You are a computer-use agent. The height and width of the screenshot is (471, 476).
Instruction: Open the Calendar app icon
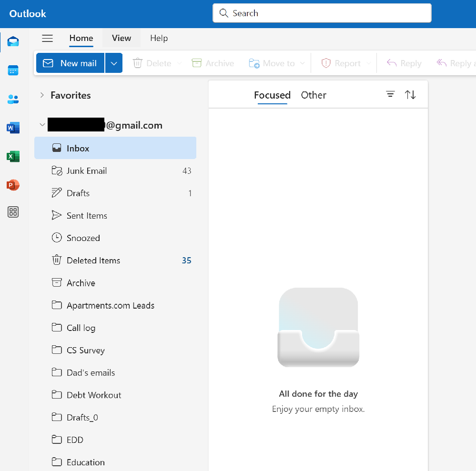point(13,70)
